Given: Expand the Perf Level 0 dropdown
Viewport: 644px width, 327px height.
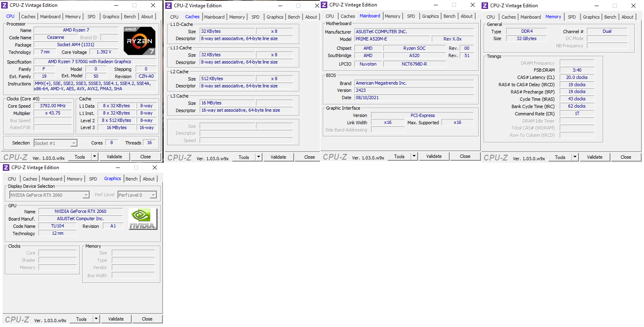Looking at the screenshot, I should coord(153,195).
